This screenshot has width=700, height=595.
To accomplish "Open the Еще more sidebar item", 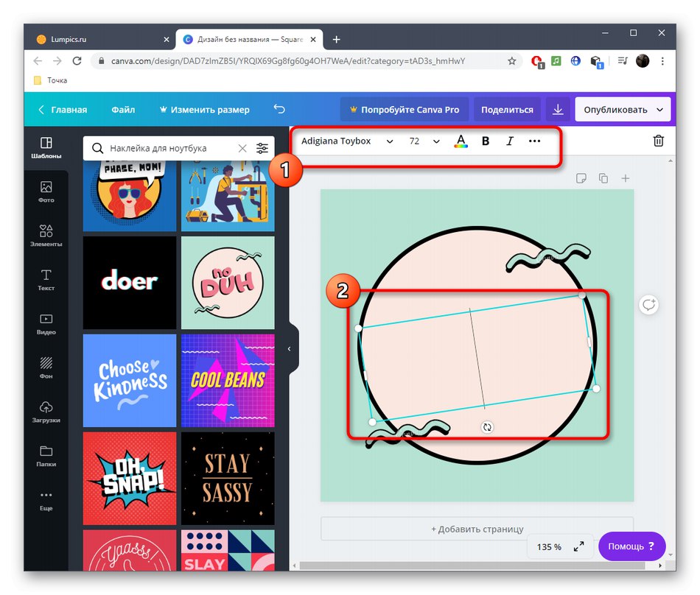I will point(46,500).
